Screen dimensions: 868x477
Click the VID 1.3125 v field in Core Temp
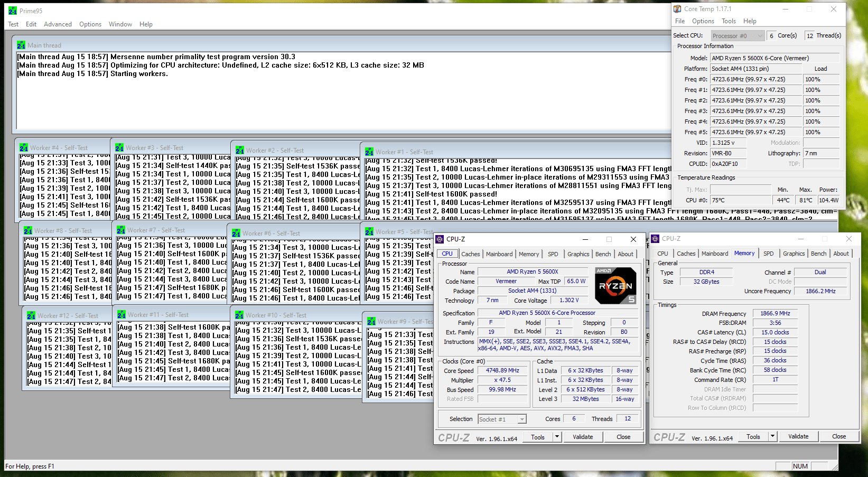[x=729, y=143]
